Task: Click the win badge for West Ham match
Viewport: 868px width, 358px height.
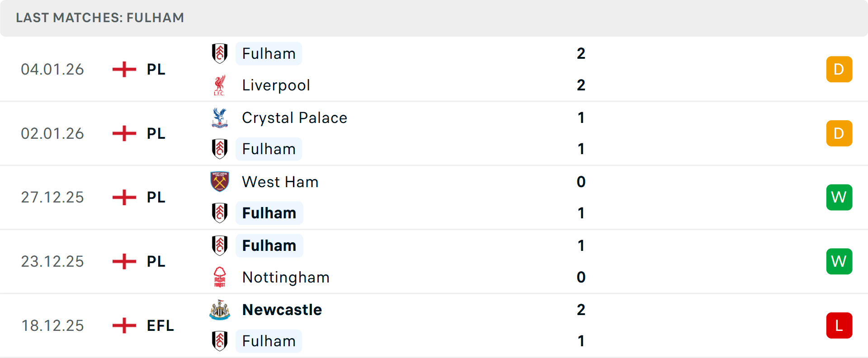Action: pyautogui.click(x=839, y=198)
